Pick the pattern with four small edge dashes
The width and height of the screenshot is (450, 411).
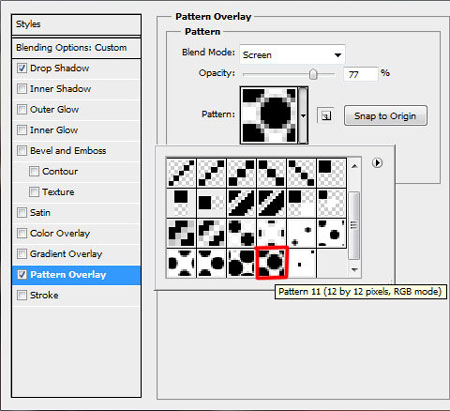[271, 233]
